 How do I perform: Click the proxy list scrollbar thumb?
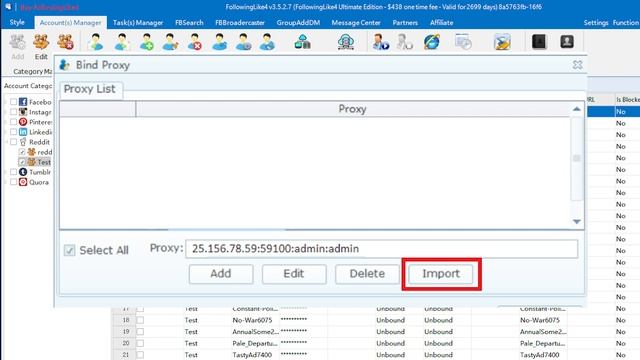[576, 158]
